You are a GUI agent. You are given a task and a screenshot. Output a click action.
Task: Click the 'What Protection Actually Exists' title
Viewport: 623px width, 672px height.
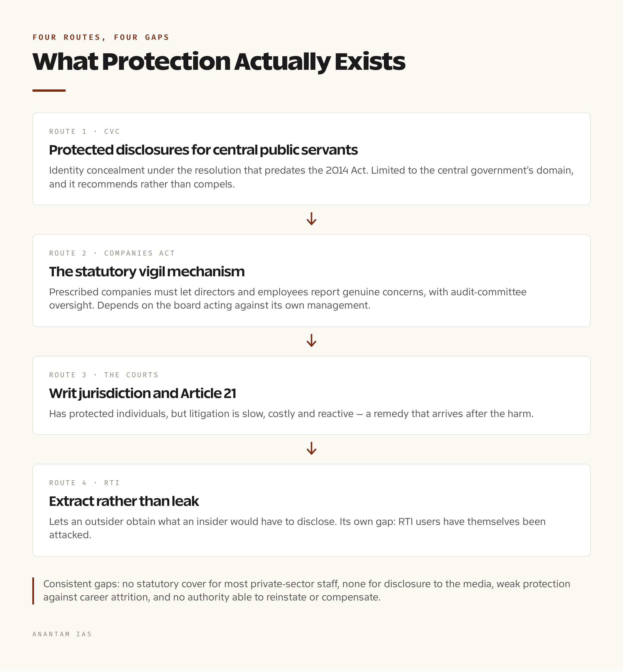point(219,62)
